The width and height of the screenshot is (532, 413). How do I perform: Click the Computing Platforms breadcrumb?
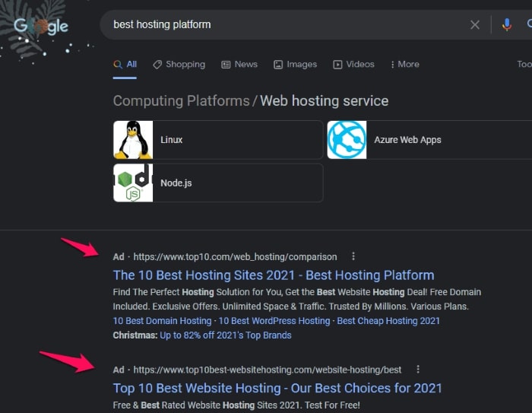pos(182,101)
